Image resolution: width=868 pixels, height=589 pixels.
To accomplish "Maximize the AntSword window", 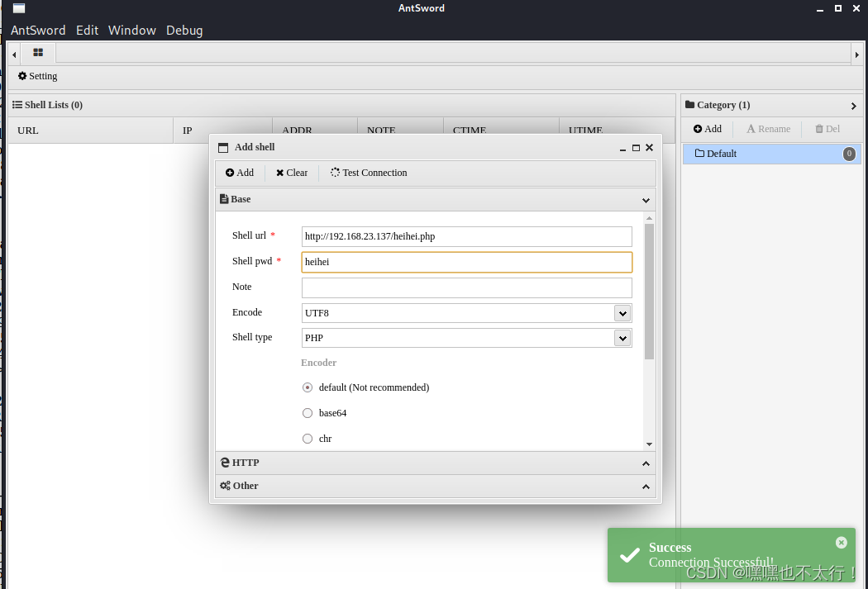I will (838, 8).
